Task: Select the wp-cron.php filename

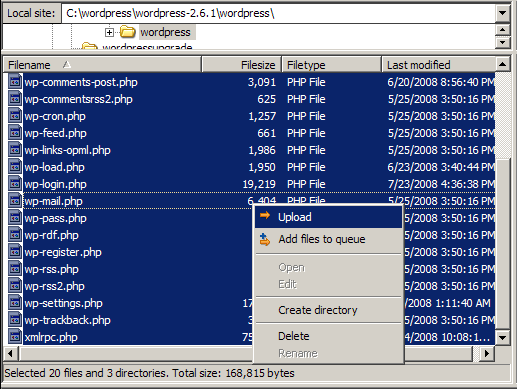Action: (x=55, y=116)
